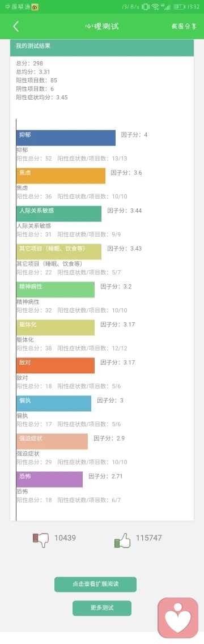Select the green 人际关系敏感 bar
Image resolution: width=204 pixels, height=644 pixels.
(x=59, y=214)
